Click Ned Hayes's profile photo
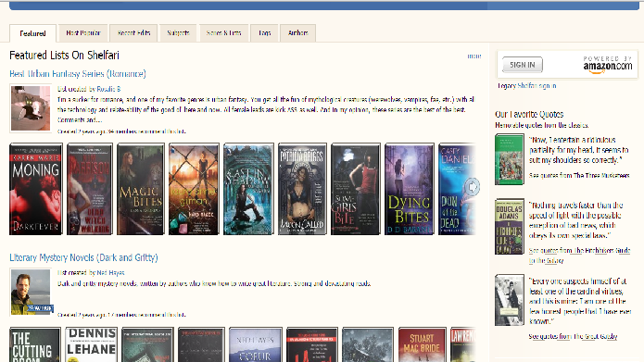This screenshot has width=644, height=362. click(31, 292)
